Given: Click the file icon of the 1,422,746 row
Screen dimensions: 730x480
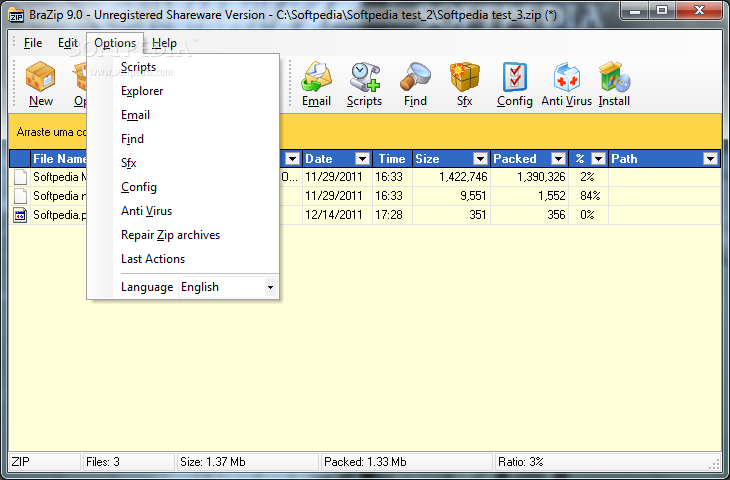Looking at the screenshot, I should (x=20, y=177).
